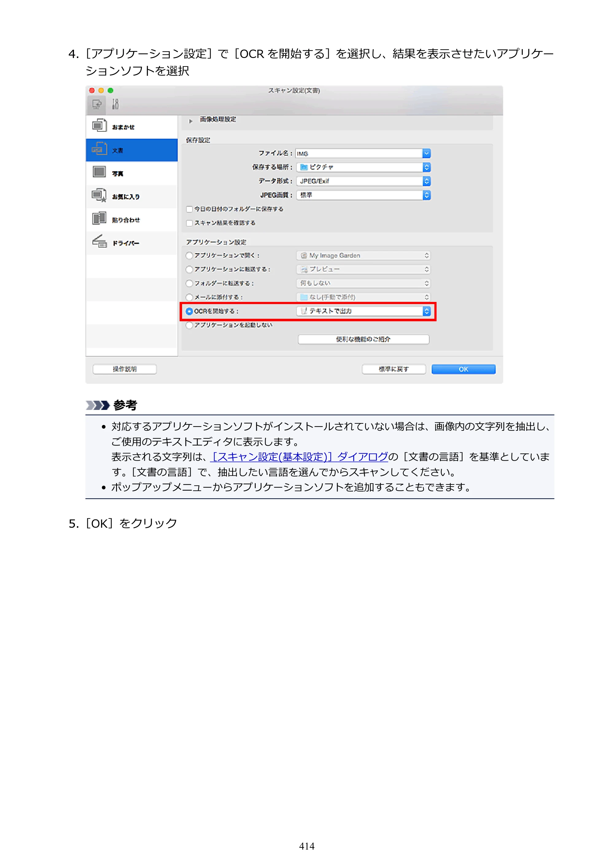Select the 文書 document scan icon
This screenshot has width=614, height=868.
pos(99,149)
